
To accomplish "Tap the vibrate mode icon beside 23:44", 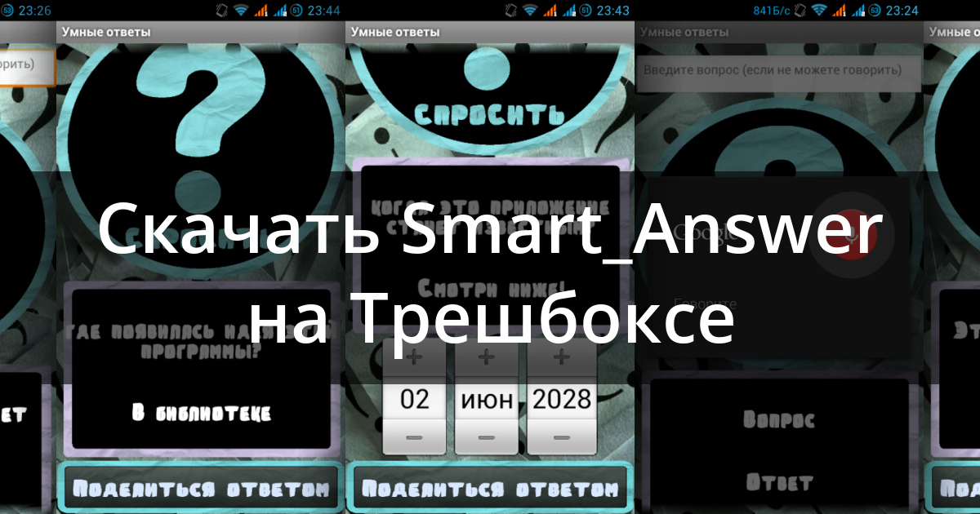I will 222,11.
